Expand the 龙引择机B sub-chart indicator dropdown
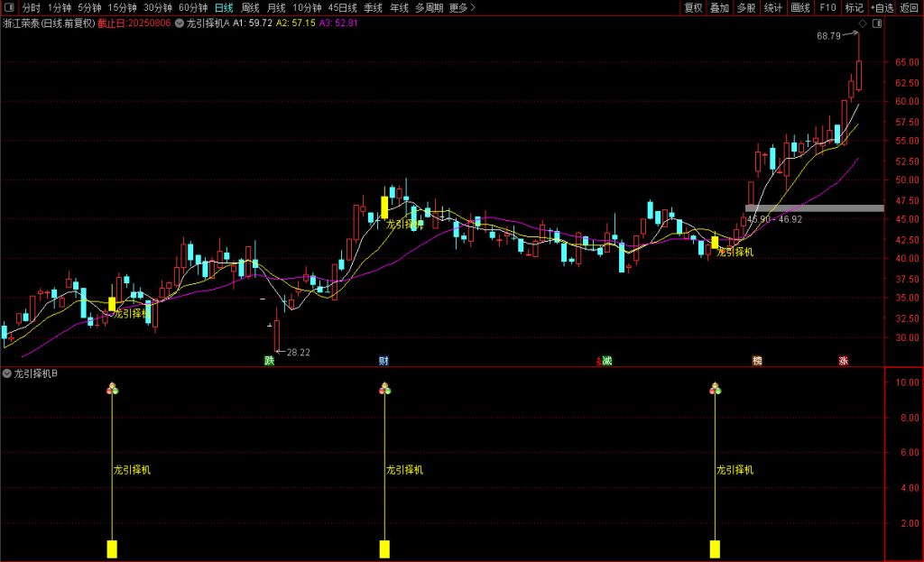 [x=7, y=373]
